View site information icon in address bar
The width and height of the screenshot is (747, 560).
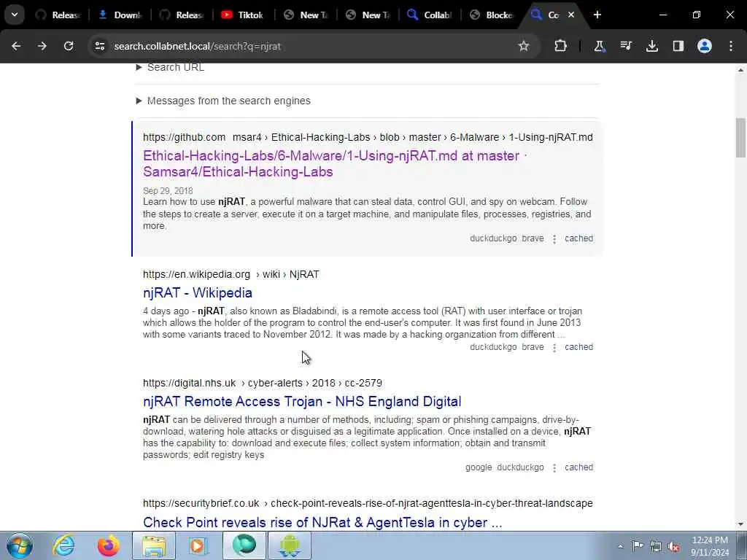(99, 46)
